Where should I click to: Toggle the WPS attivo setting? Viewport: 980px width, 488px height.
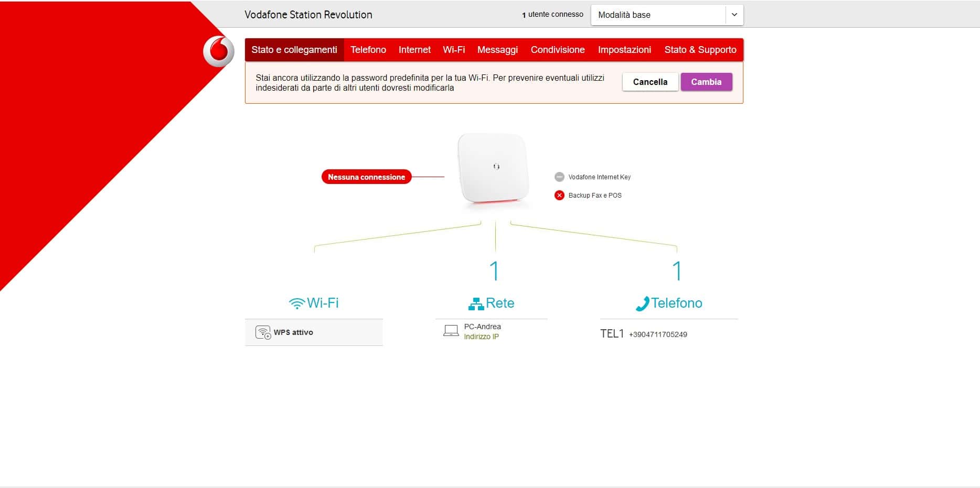(x=293, y=332)
